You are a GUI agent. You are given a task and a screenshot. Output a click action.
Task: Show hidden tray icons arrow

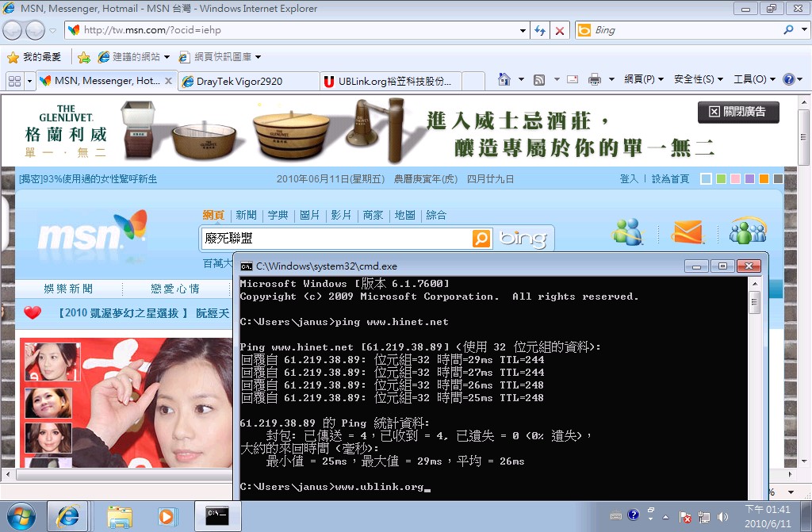pyautogui.click(x=665, y=517)
